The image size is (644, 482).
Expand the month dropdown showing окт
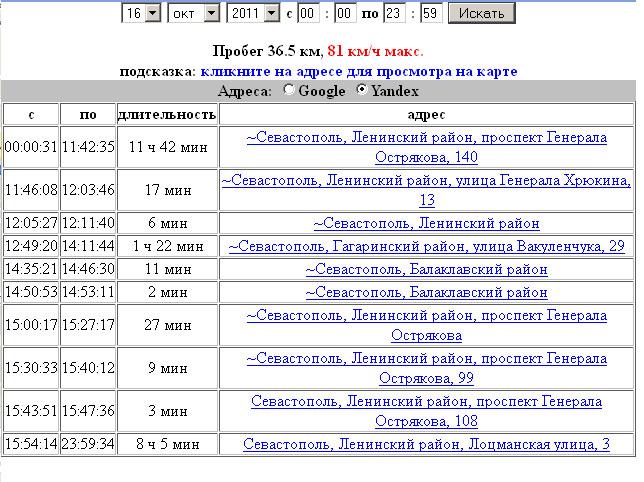click(195, 13)
